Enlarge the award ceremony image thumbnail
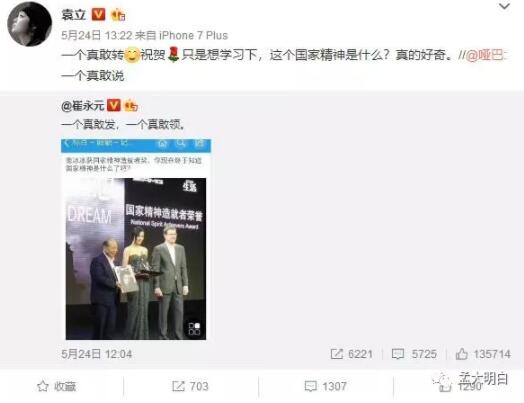Viewport: 524px width, 403px height. (136, 239)
